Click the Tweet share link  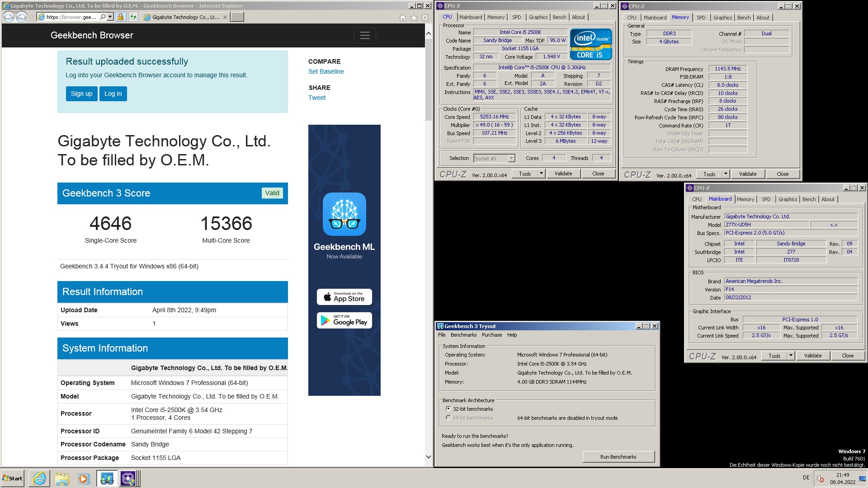click(317, 98)
